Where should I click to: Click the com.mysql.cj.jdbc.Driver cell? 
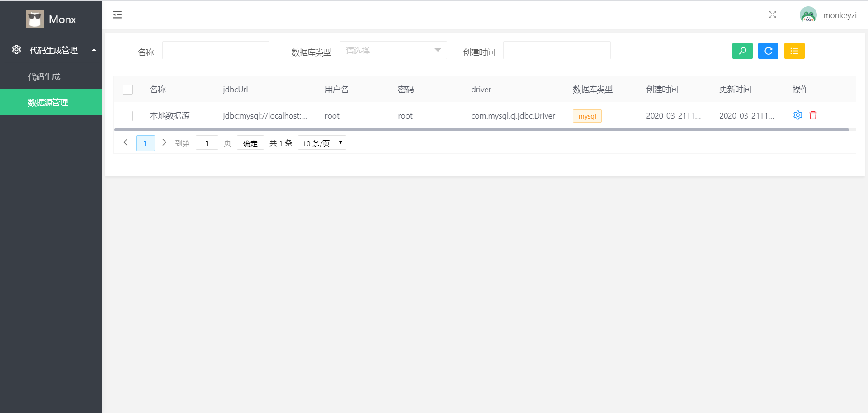click(x=513, y=116)
